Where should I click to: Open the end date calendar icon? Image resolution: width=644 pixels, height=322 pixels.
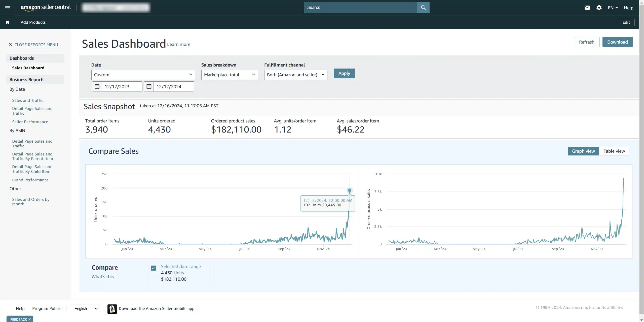point(149,86)
